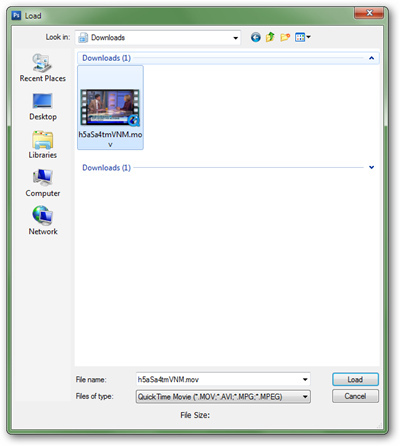Screen dimensions: 400x446
Task: Open the Files of type dropdown
Action: 223,397
